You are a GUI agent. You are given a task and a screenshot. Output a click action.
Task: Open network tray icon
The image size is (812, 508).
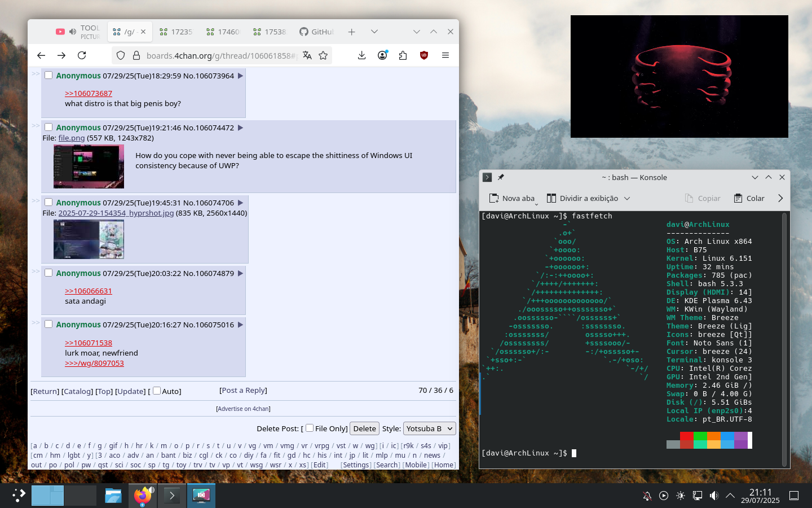click(x=698, y=496)
